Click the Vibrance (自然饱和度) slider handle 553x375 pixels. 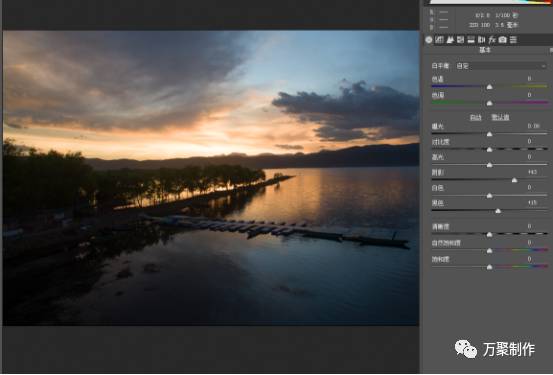[490, 251]
